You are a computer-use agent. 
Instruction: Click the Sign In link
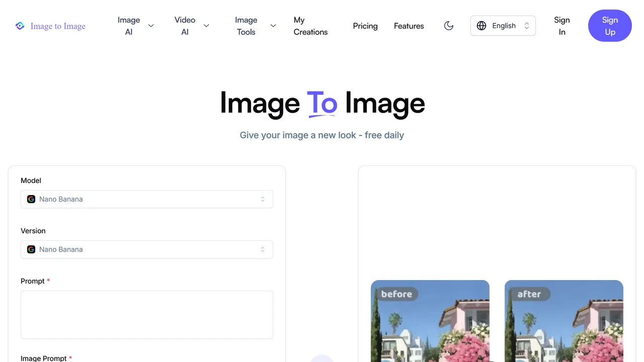(562, 26)
